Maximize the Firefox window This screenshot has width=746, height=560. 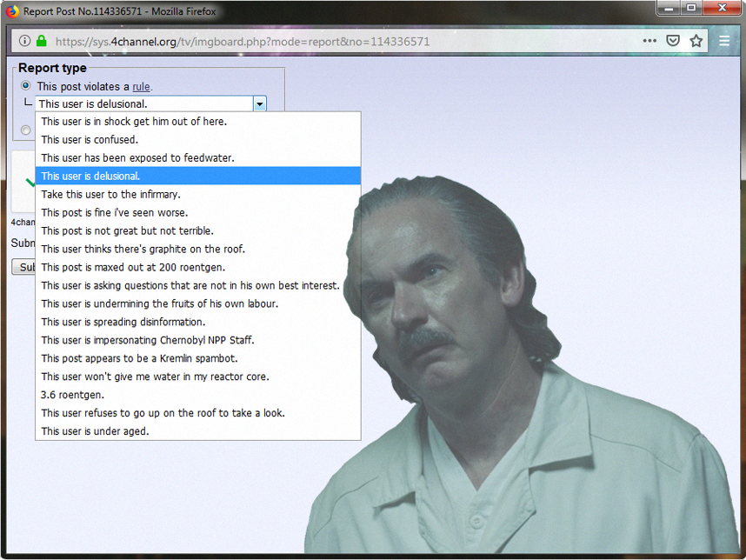pyautogui.click(x=691, y=8)
